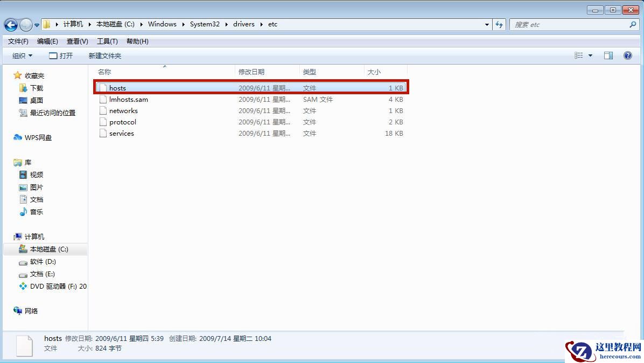Toggle the preview pane button
This screenshot has width=644, height=363.
608,55
